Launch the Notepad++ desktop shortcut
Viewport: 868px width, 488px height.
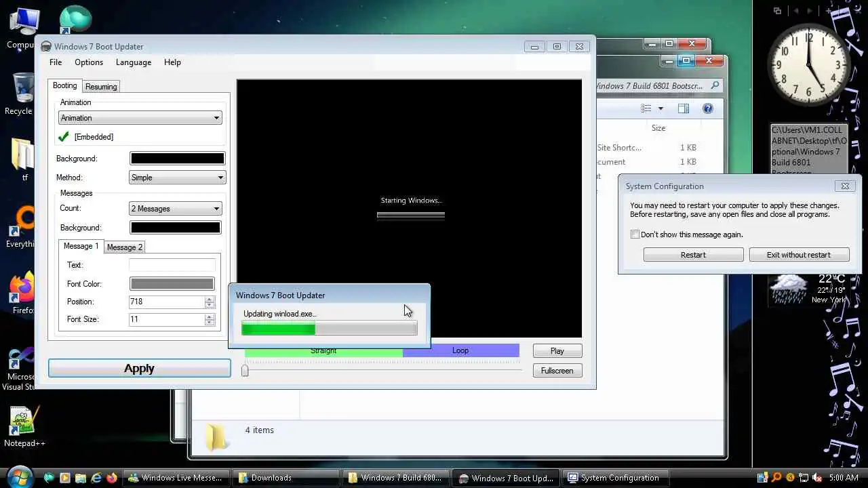coord(24,427)
